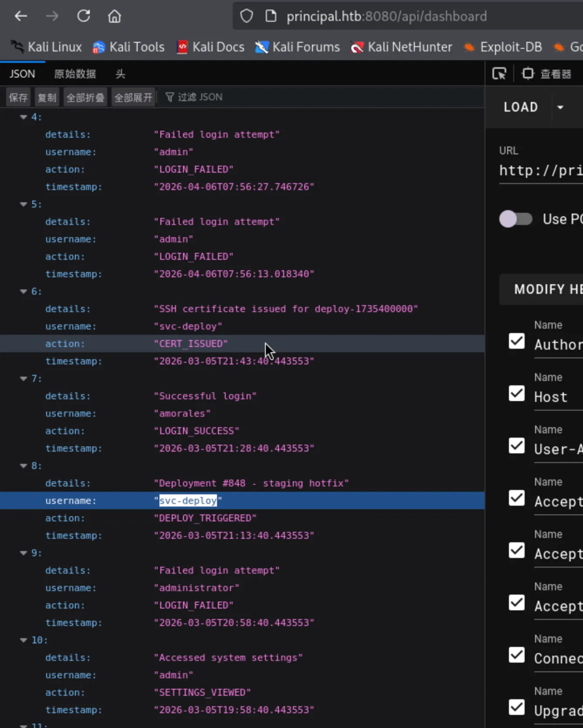Open the Kali NetHunter bookmark
583x728 pixels.
[401, 47]
